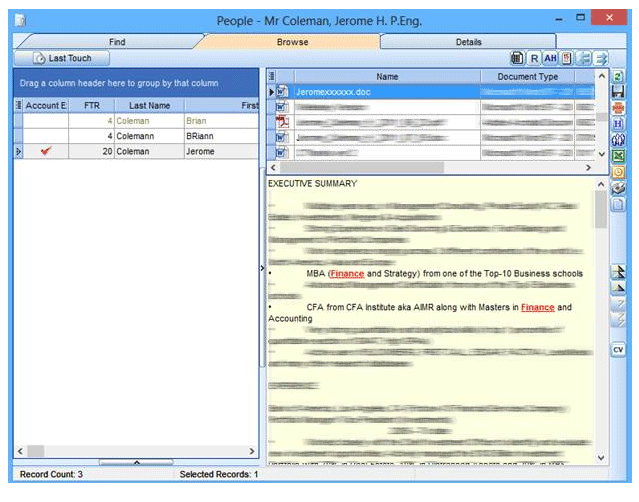Switch to the Find tab
The image size is (639, 502).
click(x=117, y=42)
